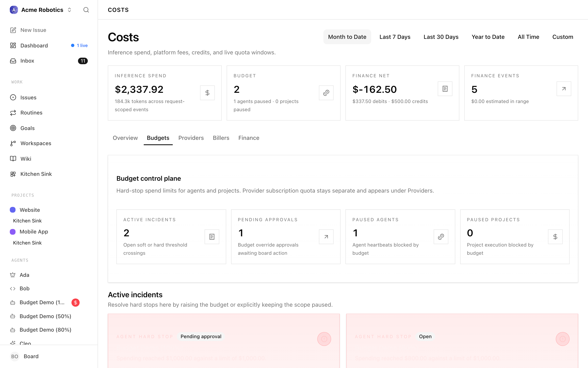This screenshot has width=588, height=368.
Task: Open agent Budget Demo (50%)
Action: 49,316
